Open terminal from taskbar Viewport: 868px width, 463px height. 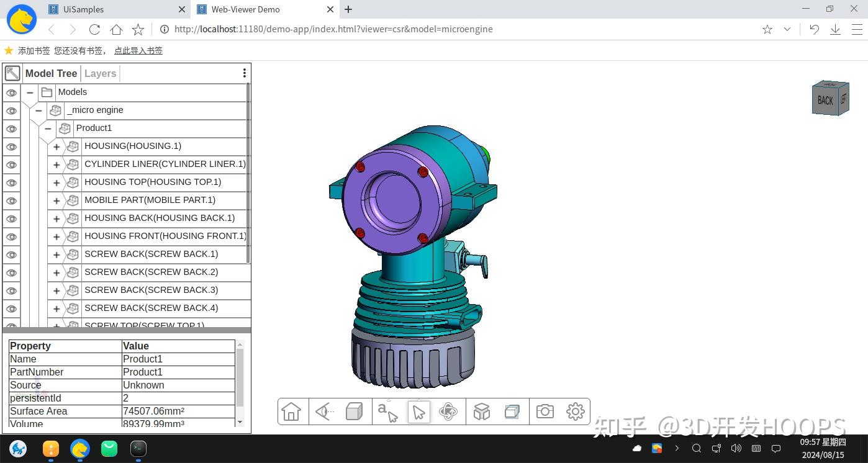138,448
